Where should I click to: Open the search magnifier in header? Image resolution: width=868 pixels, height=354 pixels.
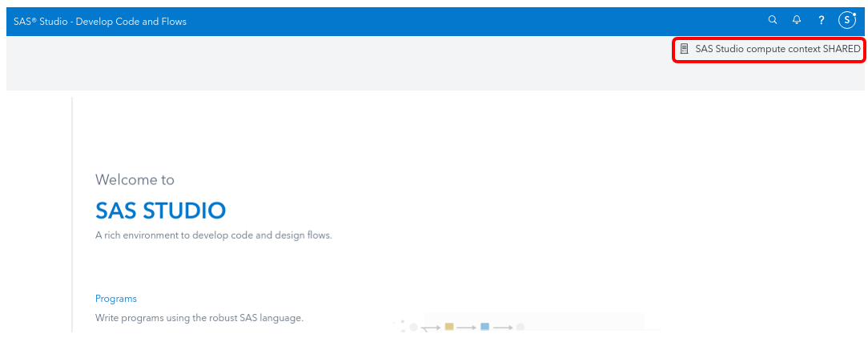773,20
